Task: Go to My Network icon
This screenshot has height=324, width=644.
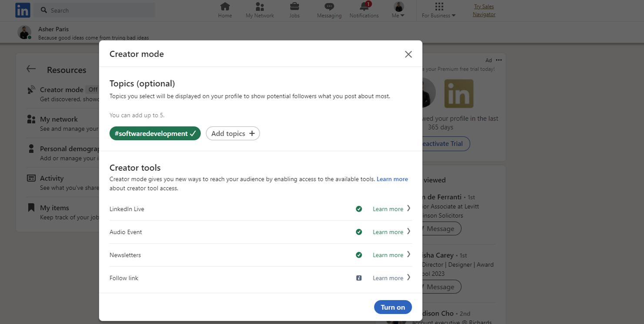Action: [260, 7]
